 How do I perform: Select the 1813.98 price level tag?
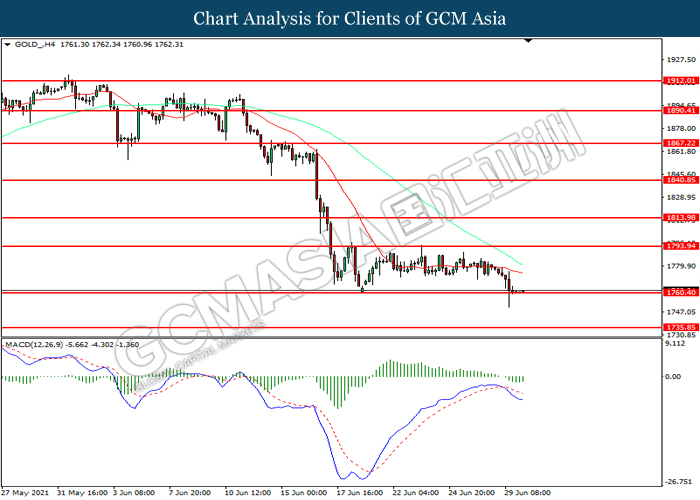[678, 218]
